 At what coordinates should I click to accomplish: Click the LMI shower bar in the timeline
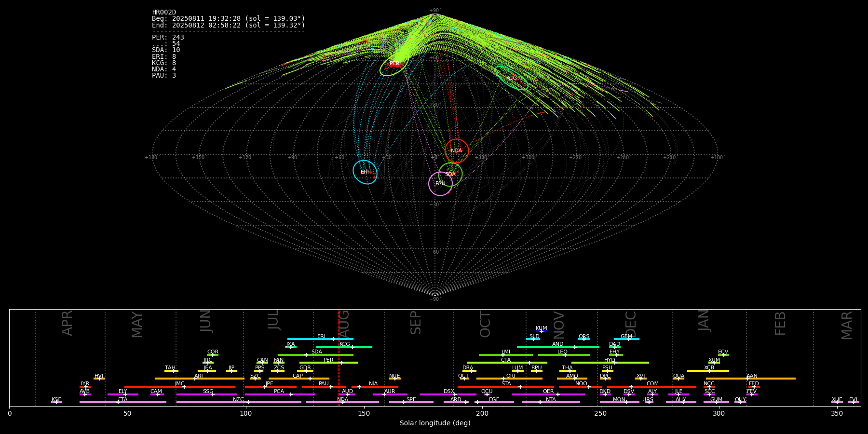[506, 355]
